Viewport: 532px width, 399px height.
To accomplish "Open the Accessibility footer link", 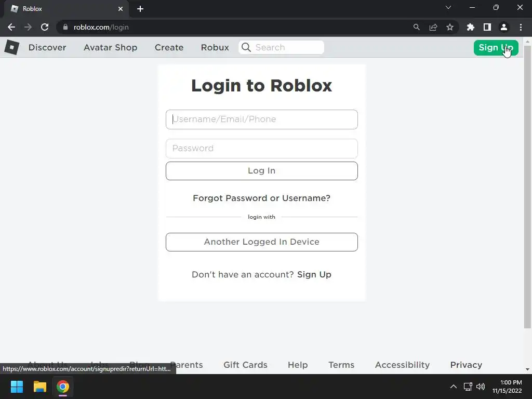I will pyautogui.click(x=402, y=365).
